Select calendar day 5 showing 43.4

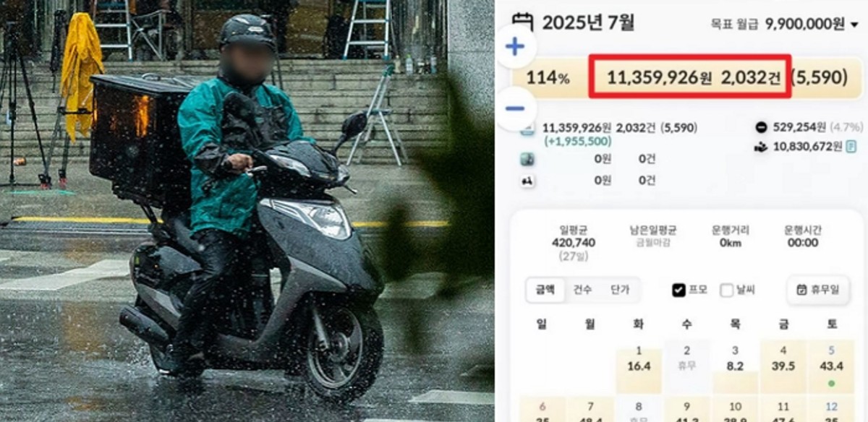[831, 366]
